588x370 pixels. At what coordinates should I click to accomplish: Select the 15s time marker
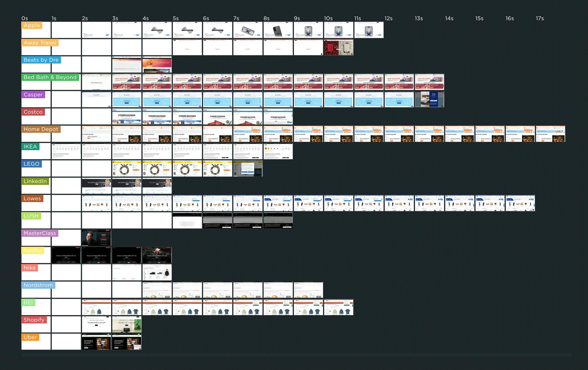(480, 18)
